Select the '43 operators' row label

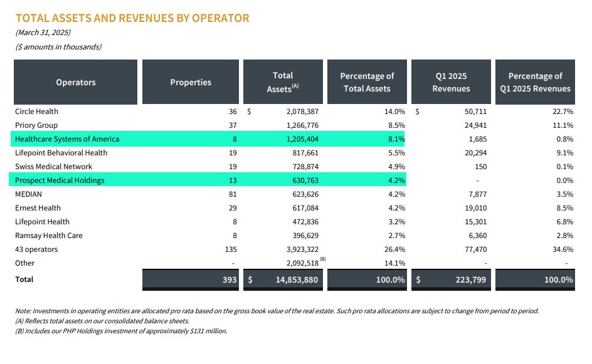(36, 249)
